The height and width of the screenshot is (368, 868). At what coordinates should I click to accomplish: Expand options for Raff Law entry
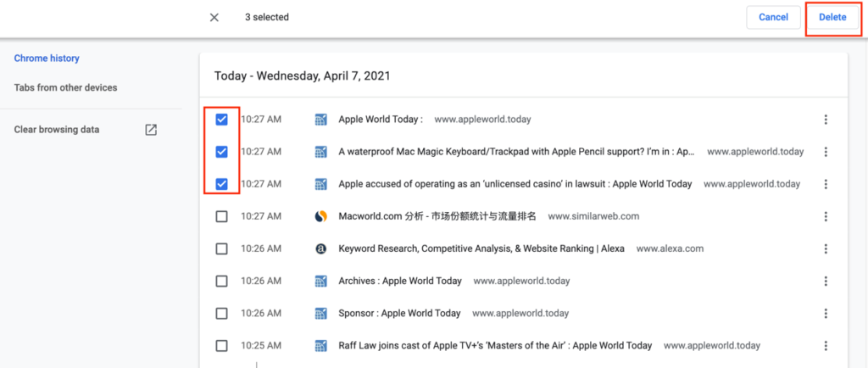(826, 345)
